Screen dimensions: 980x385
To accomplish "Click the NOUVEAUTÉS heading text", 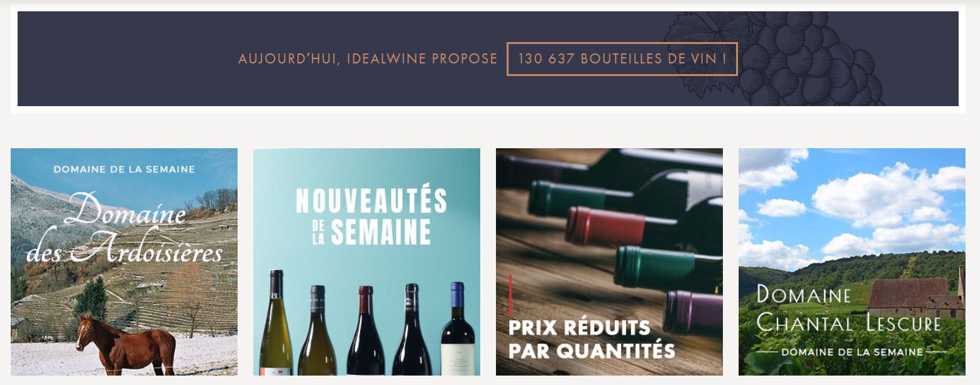I will [x=371, y=201].
